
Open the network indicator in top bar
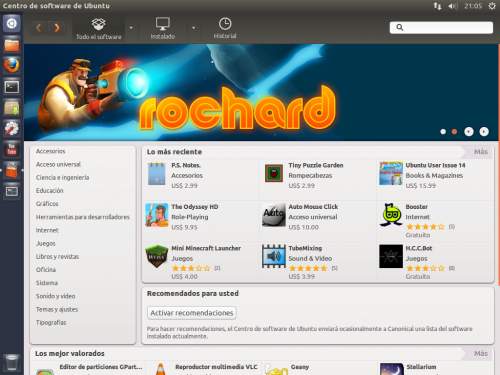[437, 6]
